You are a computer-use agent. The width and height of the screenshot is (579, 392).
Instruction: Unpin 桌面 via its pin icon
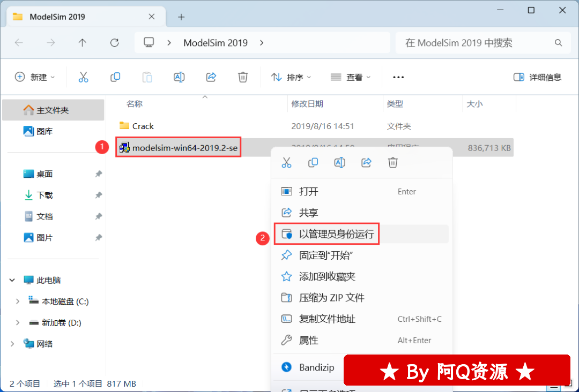point(99,174)
